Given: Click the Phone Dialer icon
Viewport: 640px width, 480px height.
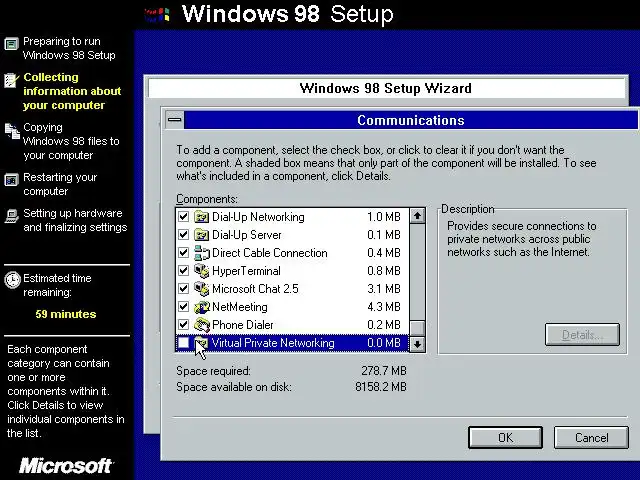Looking at the screenshot, I should click(201, 324).
